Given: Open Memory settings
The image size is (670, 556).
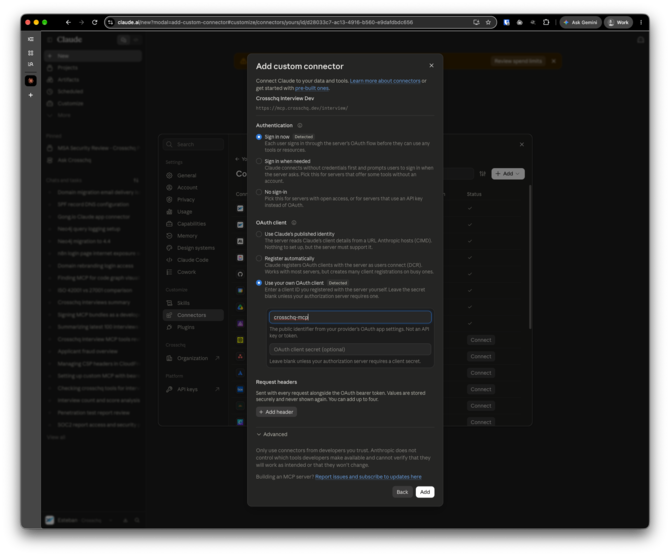Looking at the screenshot, I should click(187, 235).
